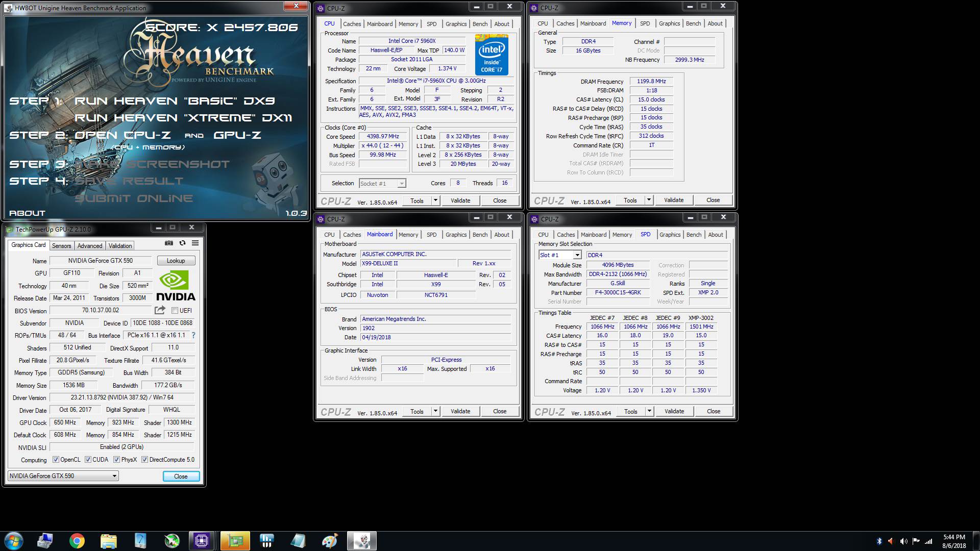Expand Tools arrow in CPU-Z Memory window

(x=649, y=200)
